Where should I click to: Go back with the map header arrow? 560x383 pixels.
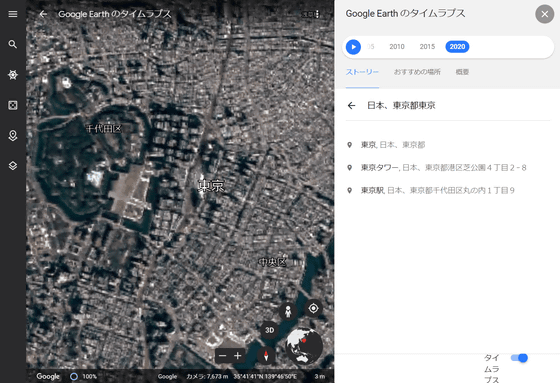[43, 14]
